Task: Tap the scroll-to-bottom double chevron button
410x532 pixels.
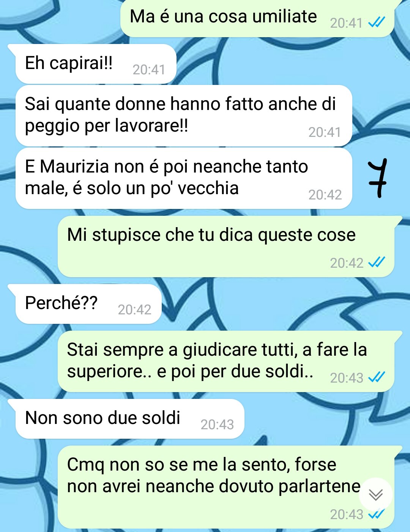Action: pos(375,494)
